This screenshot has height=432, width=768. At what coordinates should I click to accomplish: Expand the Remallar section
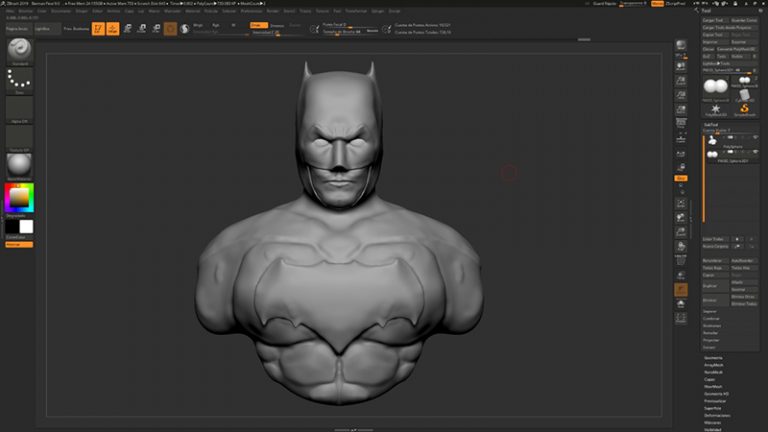(x=711, y=333)
